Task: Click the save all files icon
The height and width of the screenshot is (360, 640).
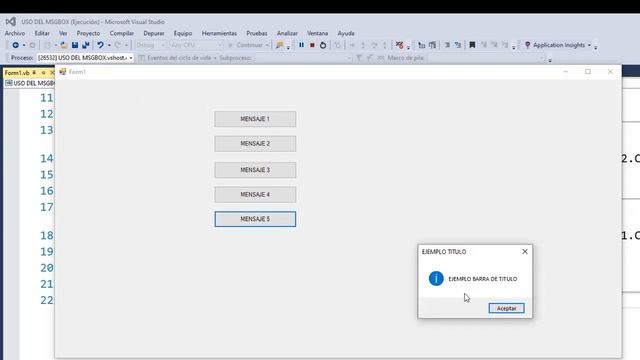Action: coord(86,45)
